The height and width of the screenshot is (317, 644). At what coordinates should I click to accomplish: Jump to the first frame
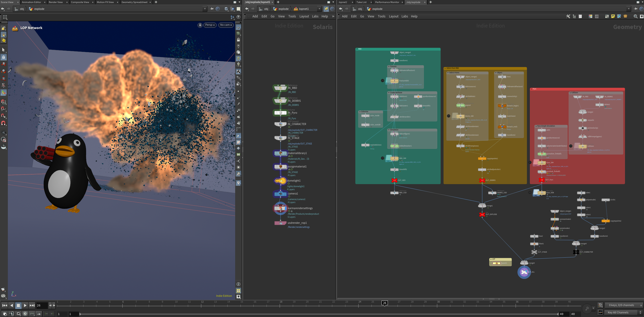click(5, 305)
